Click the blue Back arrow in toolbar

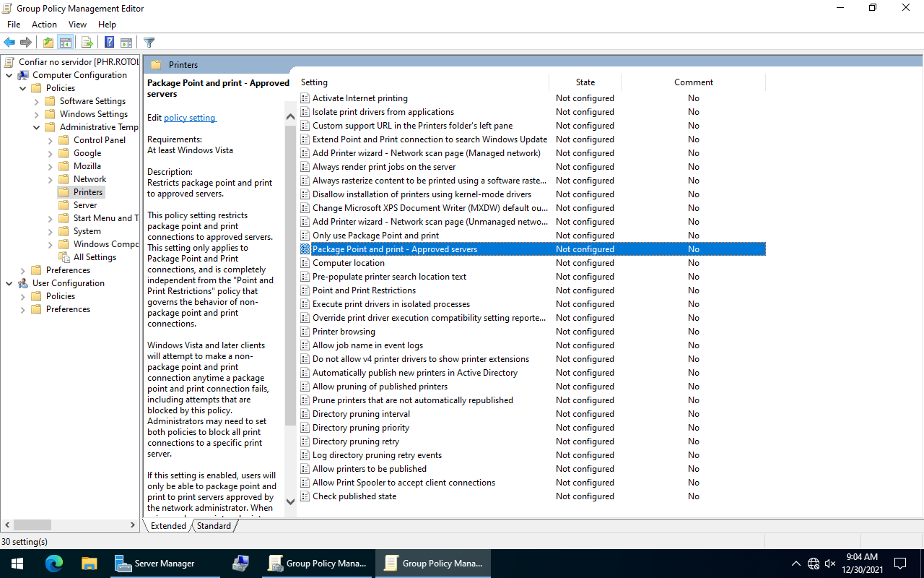(9, 43)
